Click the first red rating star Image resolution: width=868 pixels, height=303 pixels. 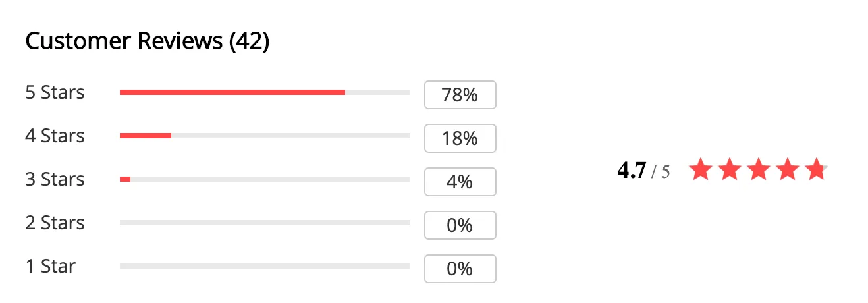click(701, 170)
